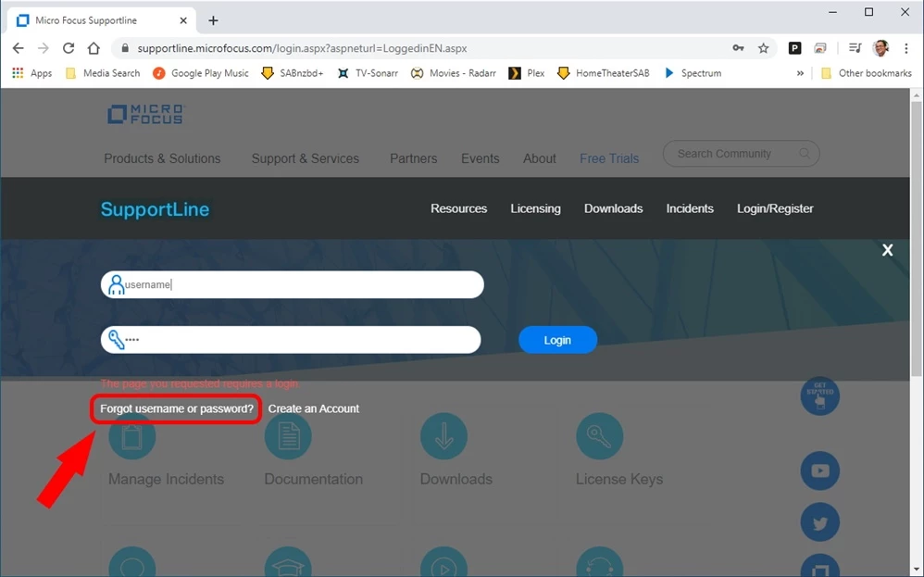Screen dimensions: 924x577
Task: Reload the page with the refresh icon
Action: (69, 48)
